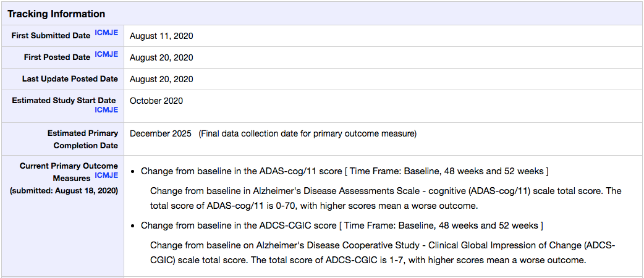Click the ADCS-CGIC score outcome bullet

tap(342, 225)
